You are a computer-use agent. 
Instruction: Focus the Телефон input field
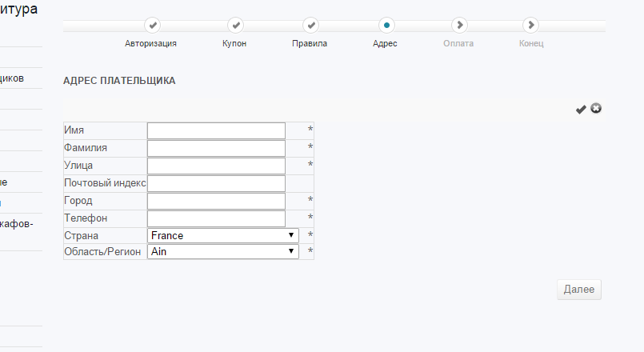(x=216, y=218)
